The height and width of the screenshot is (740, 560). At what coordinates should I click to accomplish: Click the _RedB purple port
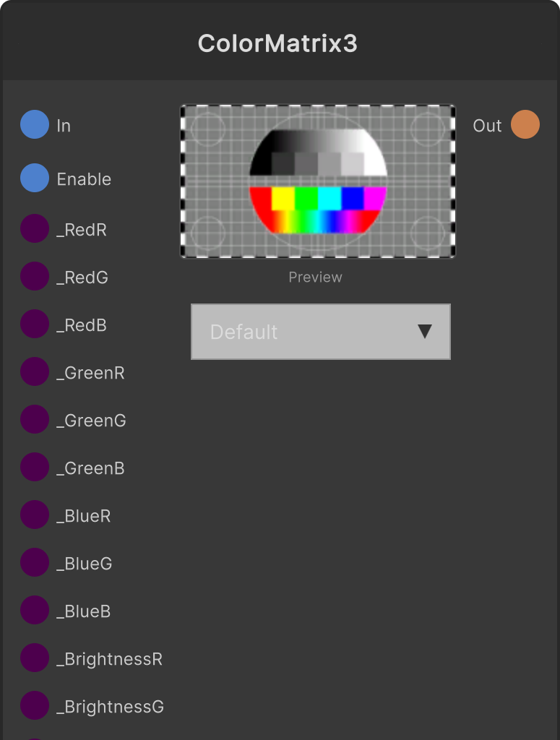(x=35, y=324)
